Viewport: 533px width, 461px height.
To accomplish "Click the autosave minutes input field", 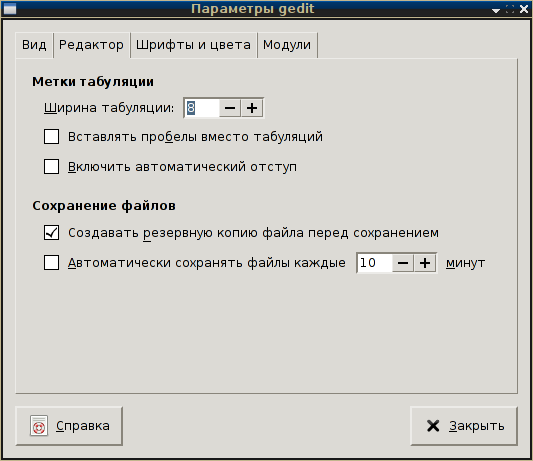I will [x=375, y=263].
